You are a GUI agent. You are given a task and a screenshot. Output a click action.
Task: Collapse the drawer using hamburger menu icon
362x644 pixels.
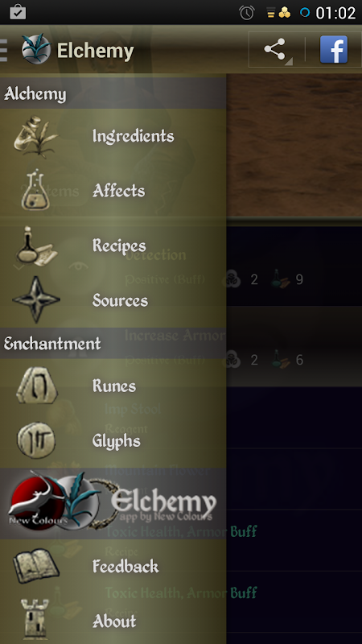(x=4, y=50)
